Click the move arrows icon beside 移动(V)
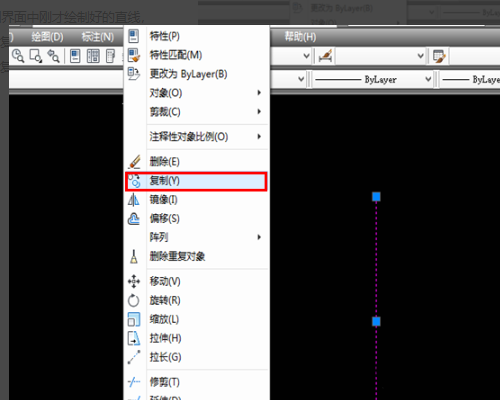 pyautogui.click(x=134, y=282)
